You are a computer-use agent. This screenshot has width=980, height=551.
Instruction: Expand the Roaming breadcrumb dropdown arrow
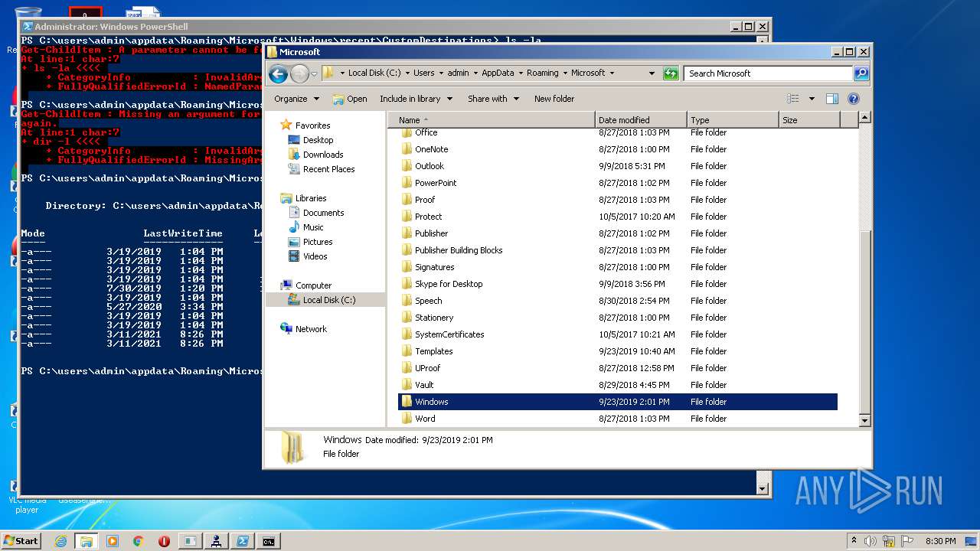tap(565, 73)
